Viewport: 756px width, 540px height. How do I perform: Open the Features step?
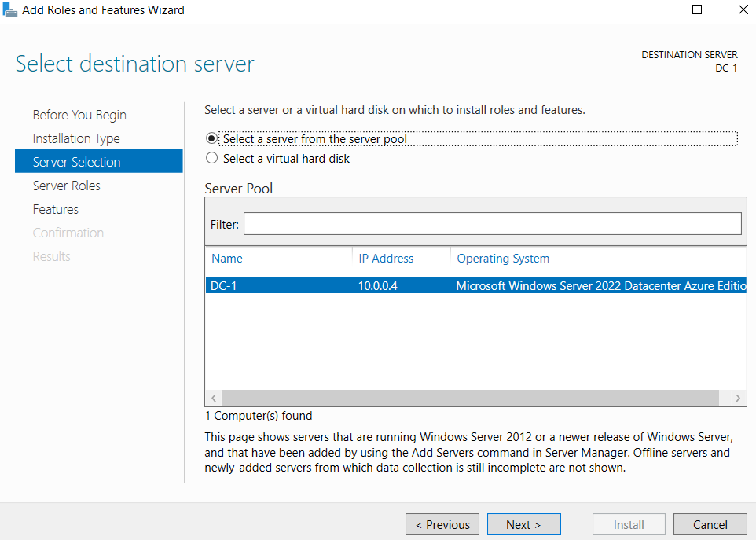[56, 209]
